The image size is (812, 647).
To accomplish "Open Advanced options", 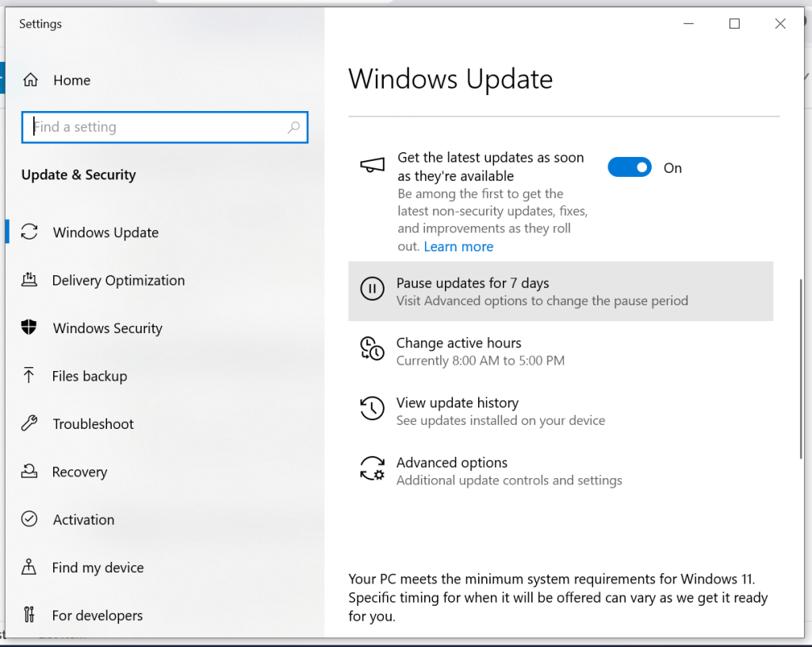I will click(451, 463).
